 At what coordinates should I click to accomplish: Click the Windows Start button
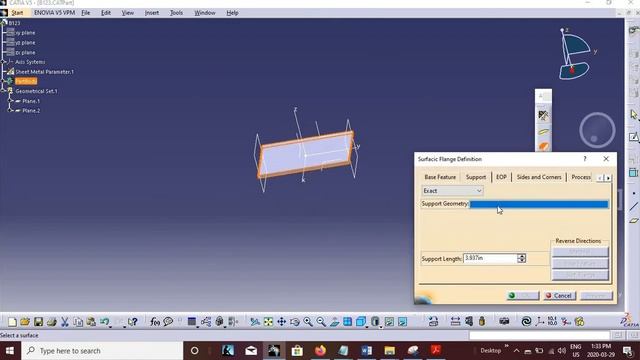tap(10, 351)
